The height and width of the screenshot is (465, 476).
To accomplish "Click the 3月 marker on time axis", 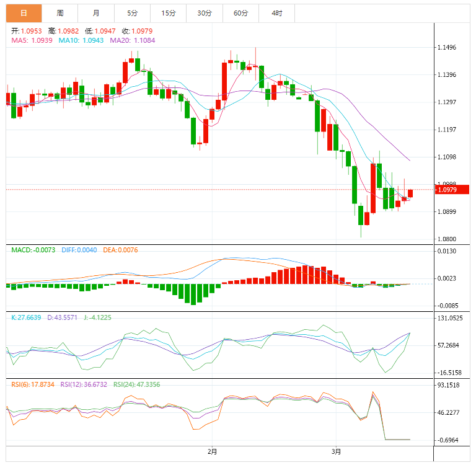I will click(x=335, y=451).
